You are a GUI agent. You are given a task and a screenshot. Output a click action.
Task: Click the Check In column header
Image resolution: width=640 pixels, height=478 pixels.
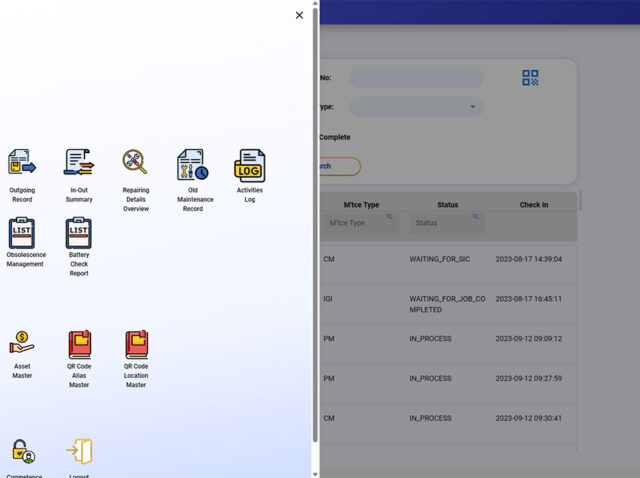(533, 205)
